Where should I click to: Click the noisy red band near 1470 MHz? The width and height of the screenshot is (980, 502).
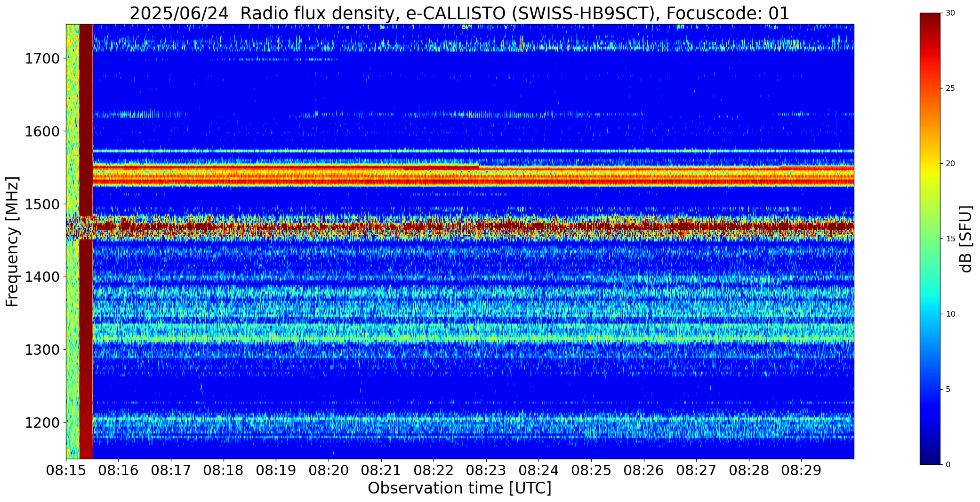point(473,226)
